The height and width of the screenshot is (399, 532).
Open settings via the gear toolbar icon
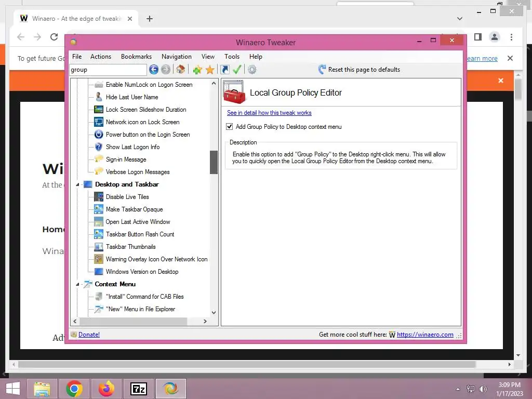[x=252, y=70]
